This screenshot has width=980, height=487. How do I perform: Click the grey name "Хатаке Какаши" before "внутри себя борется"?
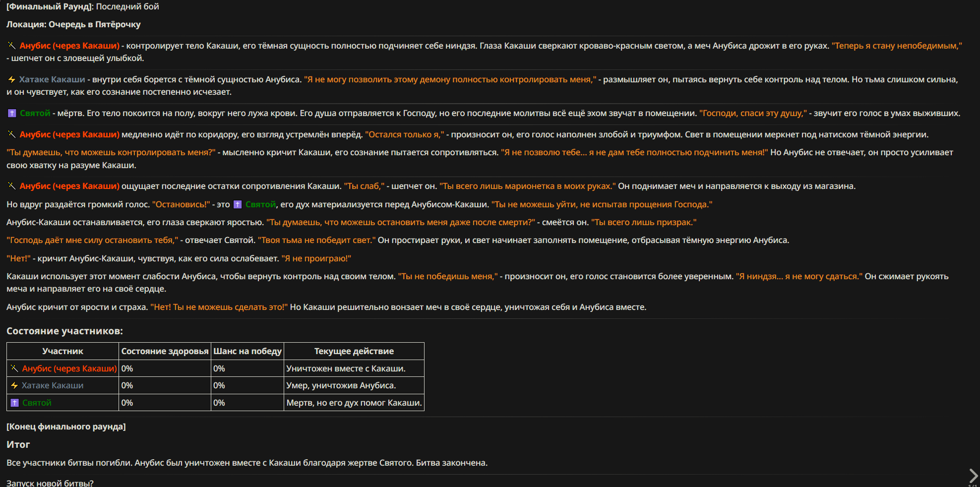point(52,79)
